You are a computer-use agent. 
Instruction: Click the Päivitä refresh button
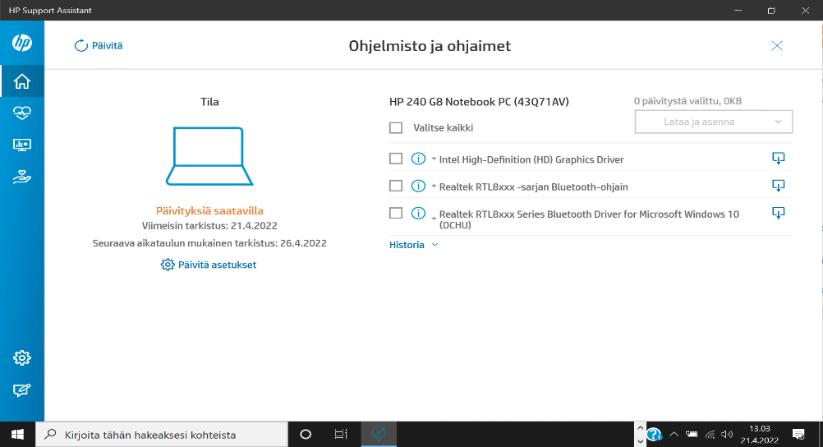[x=98, y=46]
